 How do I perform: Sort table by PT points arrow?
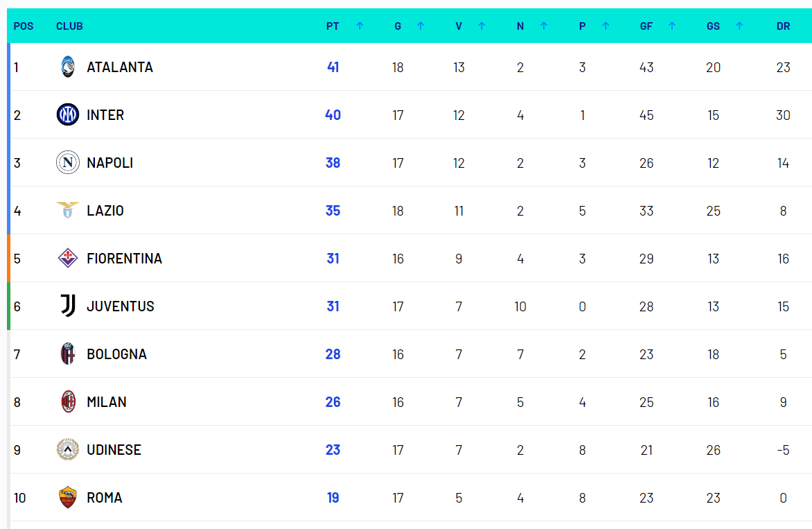360,26
